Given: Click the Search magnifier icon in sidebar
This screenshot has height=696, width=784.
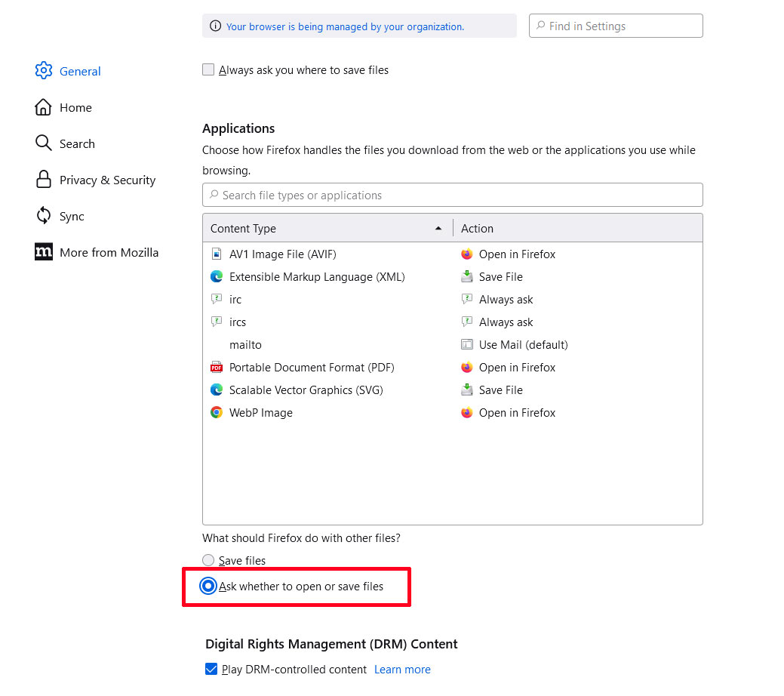Looking at the screenshot, I should click(44, 143).
